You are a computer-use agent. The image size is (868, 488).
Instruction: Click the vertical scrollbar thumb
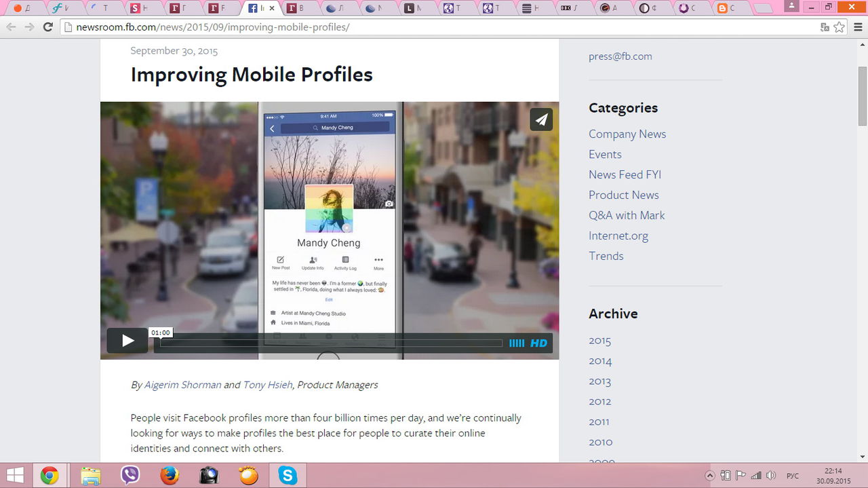point(863,96)
